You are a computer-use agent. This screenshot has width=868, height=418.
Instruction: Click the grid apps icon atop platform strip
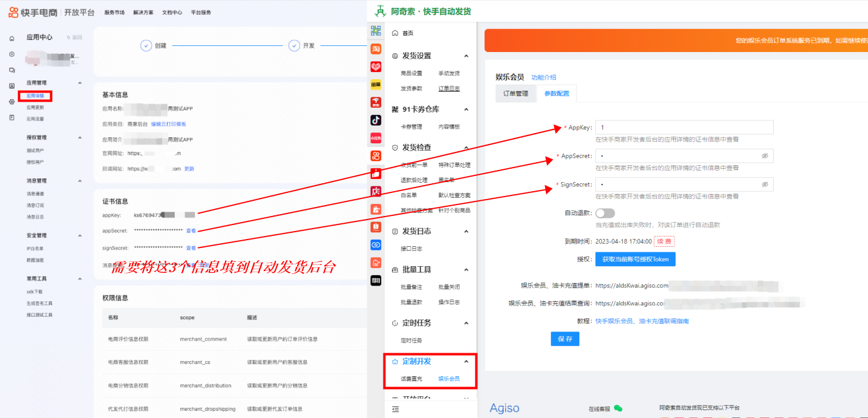[376, 30]
